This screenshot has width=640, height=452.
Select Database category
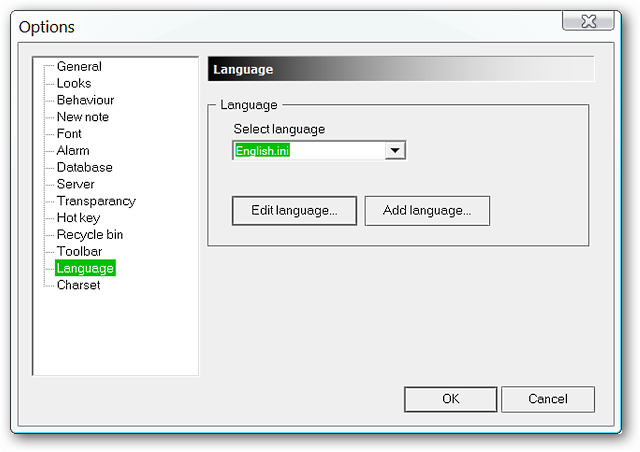click(84, 167)
